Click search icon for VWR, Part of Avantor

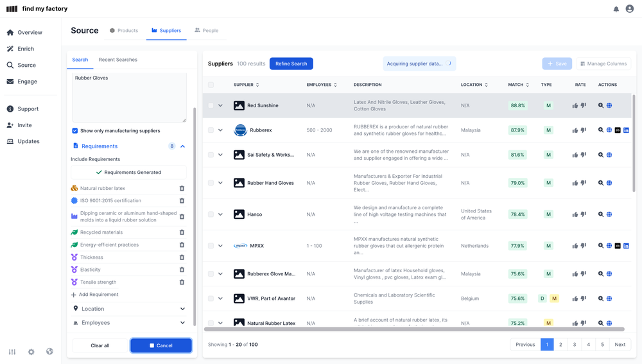(x=601, y=299)
